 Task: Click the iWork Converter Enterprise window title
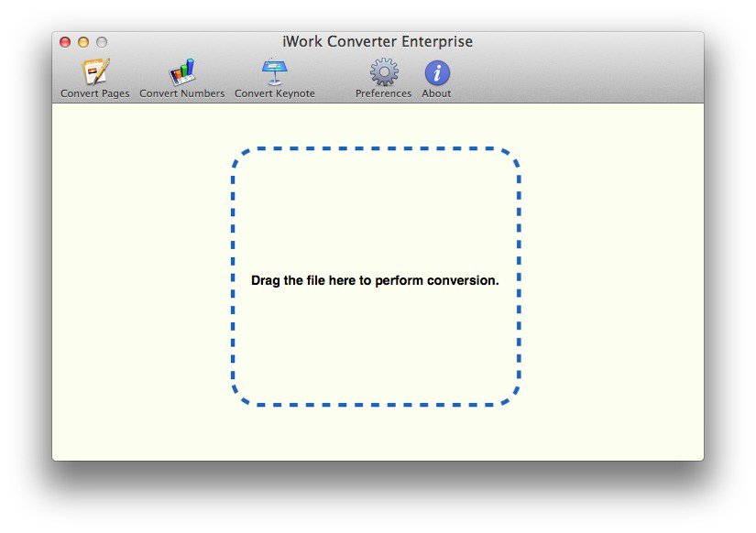378,41
